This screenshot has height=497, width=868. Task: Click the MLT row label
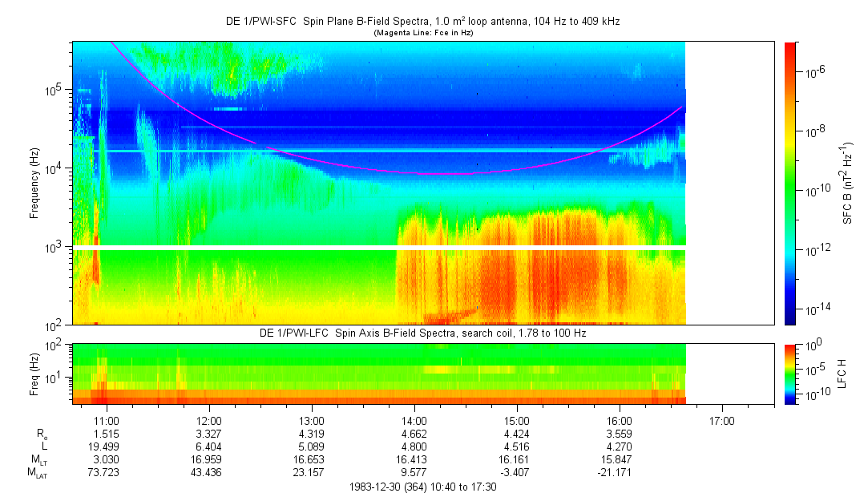point(38,461)
